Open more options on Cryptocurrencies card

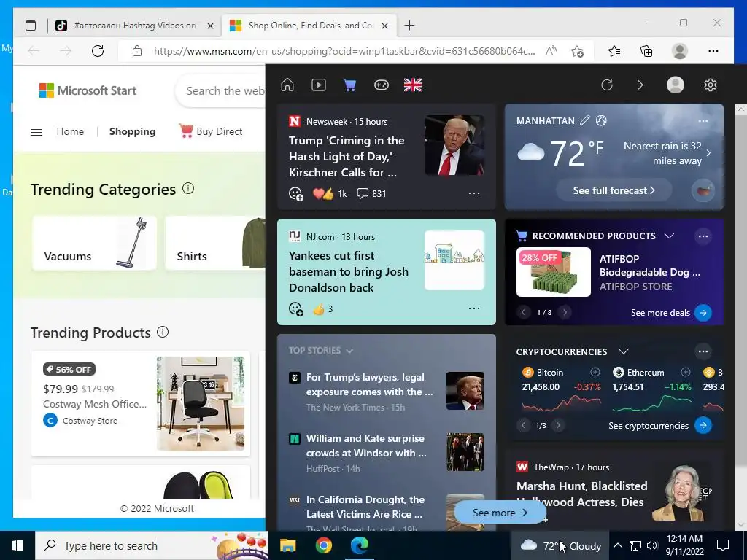click(x=703, y=351)
